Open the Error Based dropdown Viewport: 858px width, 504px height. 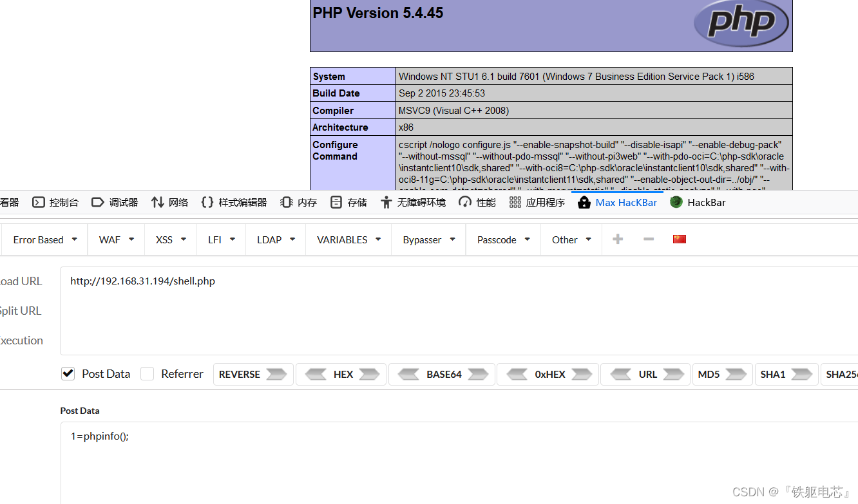[x=43, y=239]
